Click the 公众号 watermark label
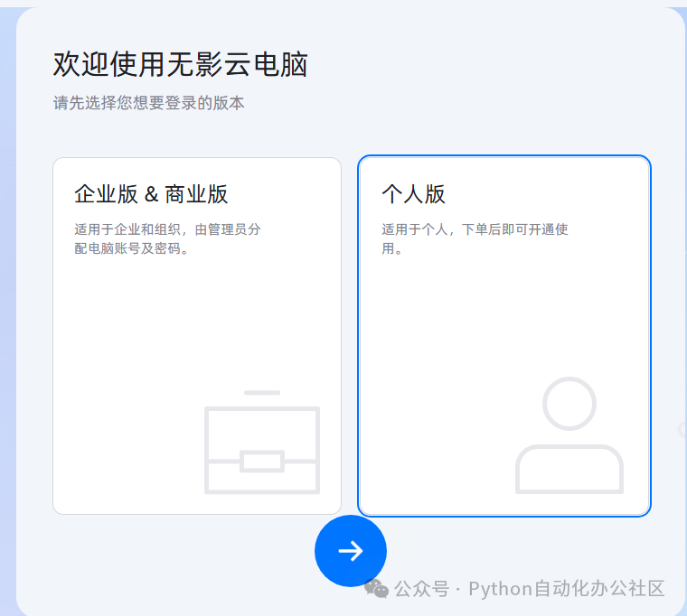The width and height of the screenshot is (687, 616). (421, 589)
